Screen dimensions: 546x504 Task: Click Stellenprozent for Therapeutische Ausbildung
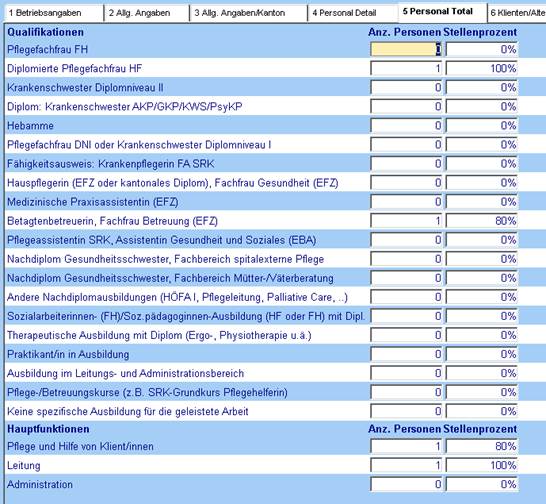click(482, 335)
